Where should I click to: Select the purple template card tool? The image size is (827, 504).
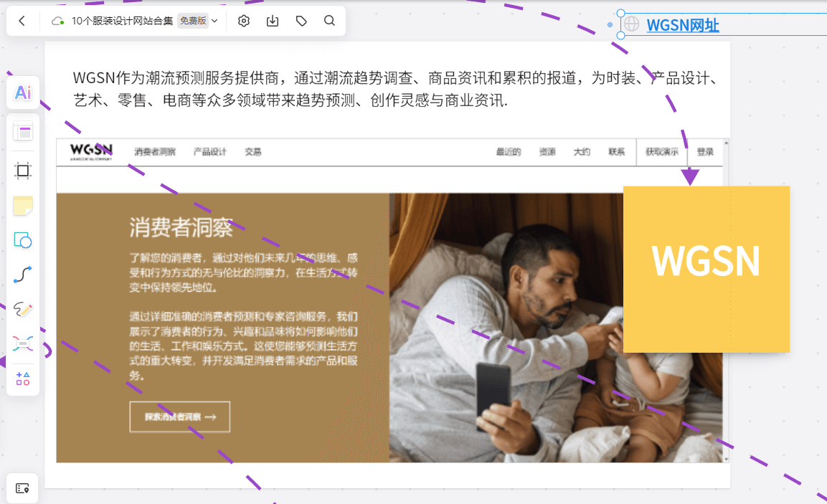23,132
